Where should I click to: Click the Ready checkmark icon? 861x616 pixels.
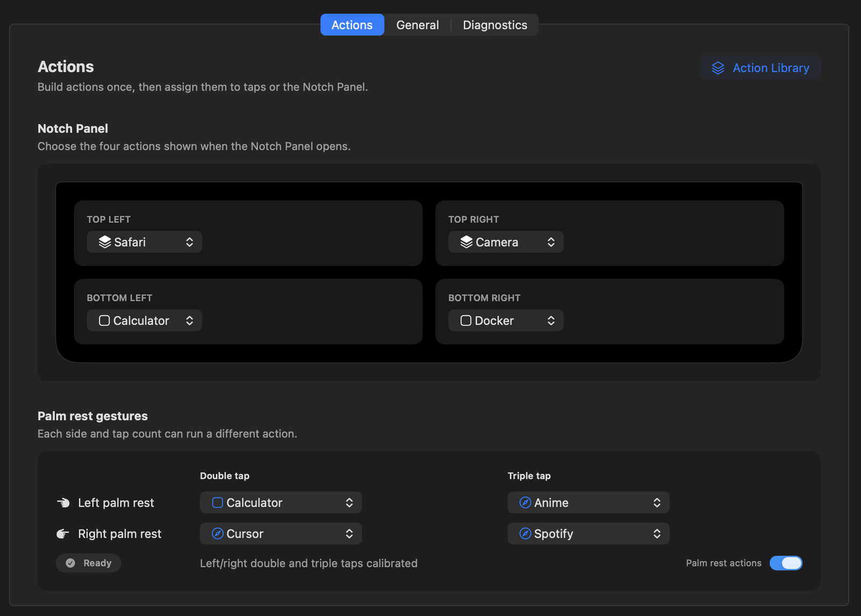(70, 563)
